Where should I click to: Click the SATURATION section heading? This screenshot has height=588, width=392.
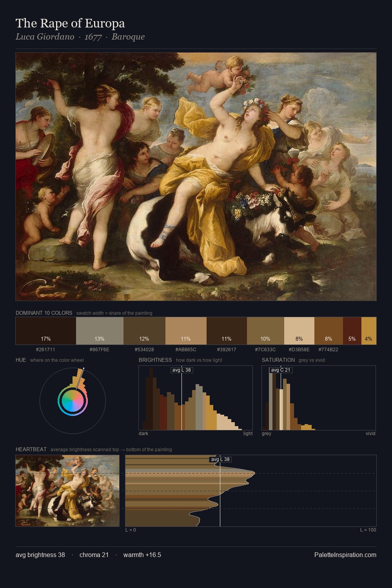pos(278,360)
